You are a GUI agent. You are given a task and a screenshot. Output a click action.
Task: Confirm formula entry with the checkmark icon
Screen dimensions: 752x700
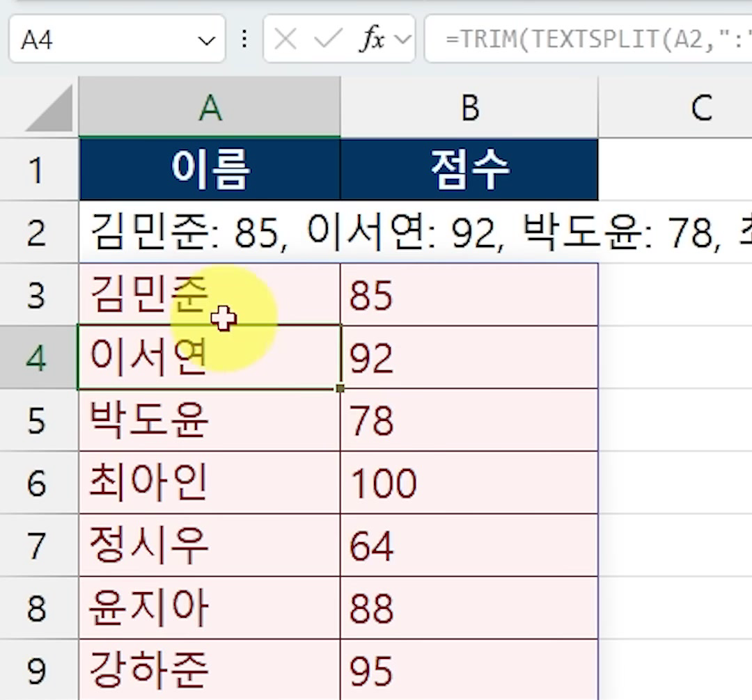click(x=328, y=39)
